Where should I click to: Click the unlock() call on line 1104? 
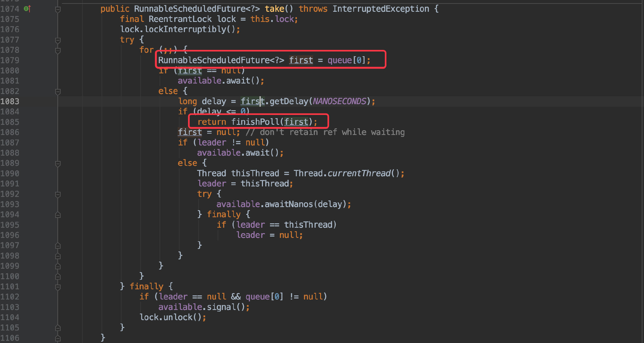(178, 317)
